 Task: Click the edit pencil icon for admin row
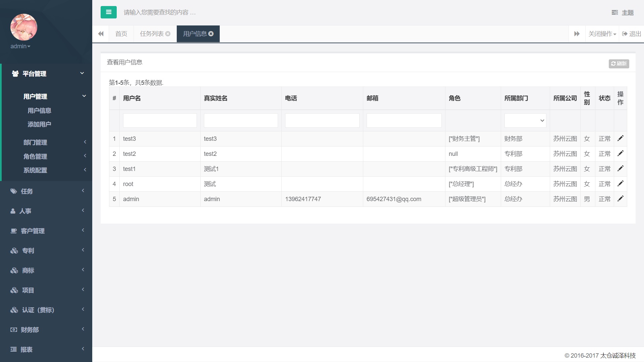pos(620,199)
